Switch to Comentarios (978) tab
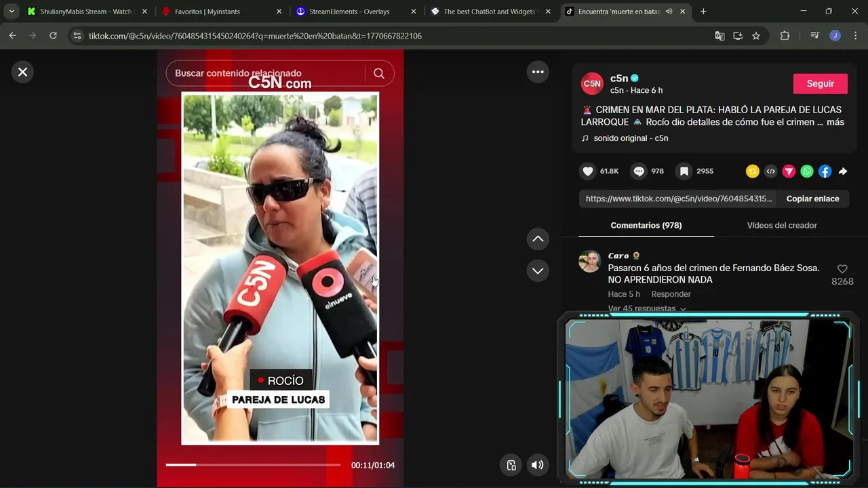Screen dimensions: 868x488 [x=646, y=225]
